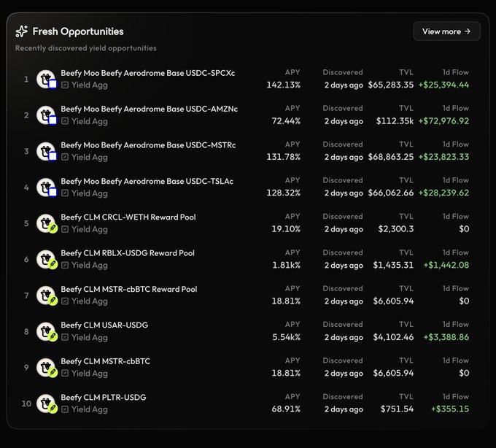Open Beefy Moo Beefy Aerodrome Base USDC-SPCXc

point(148,73)
